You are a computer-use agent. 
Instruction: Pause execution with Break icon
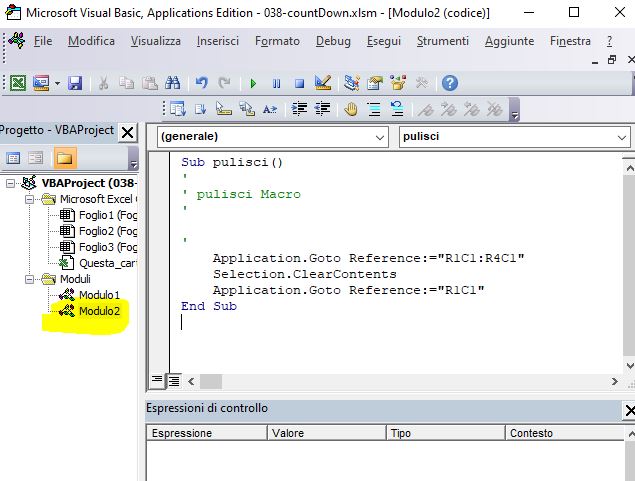point(276,84)
